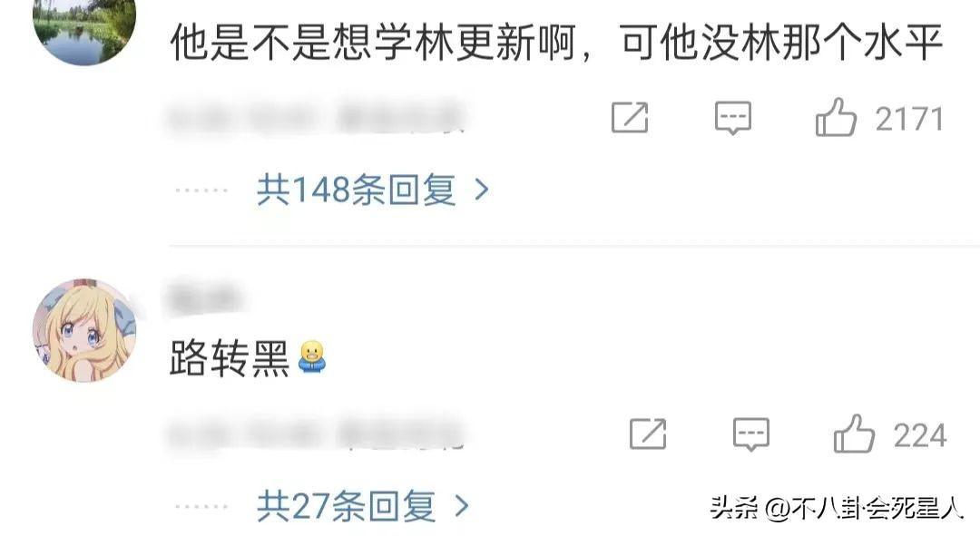This screenshot has height=536, width=980.
Task: Select the comment text about 林更新
Action: [555, 43]
